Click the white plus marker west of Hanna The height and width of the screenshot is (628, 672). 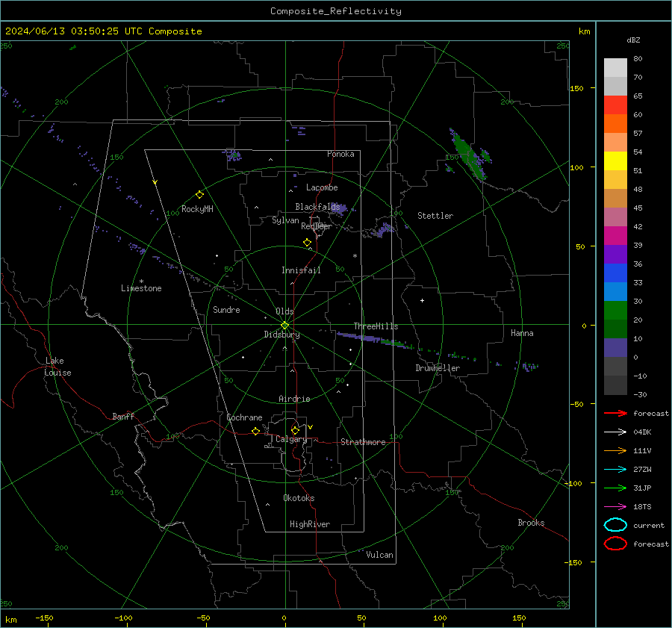[422, 300]
